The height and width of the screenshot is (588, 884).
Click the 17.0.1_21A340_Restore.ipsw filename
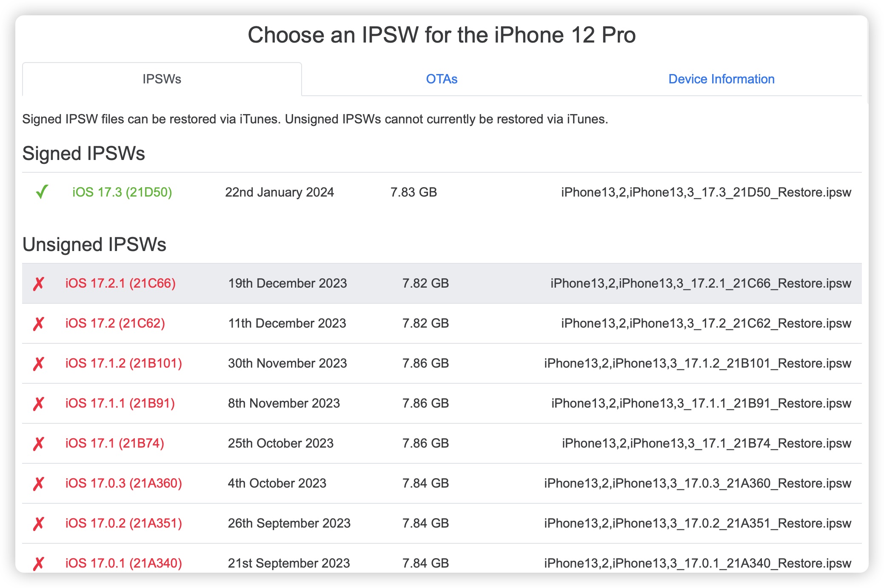coord(698,563)
